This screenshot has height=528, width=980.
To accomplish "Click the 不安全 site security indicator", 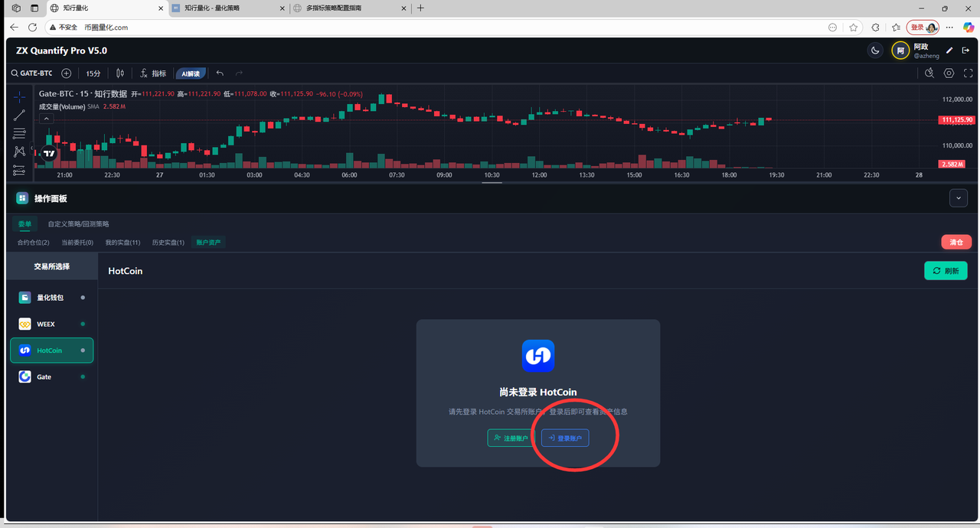I will click(x=64, y=27).
